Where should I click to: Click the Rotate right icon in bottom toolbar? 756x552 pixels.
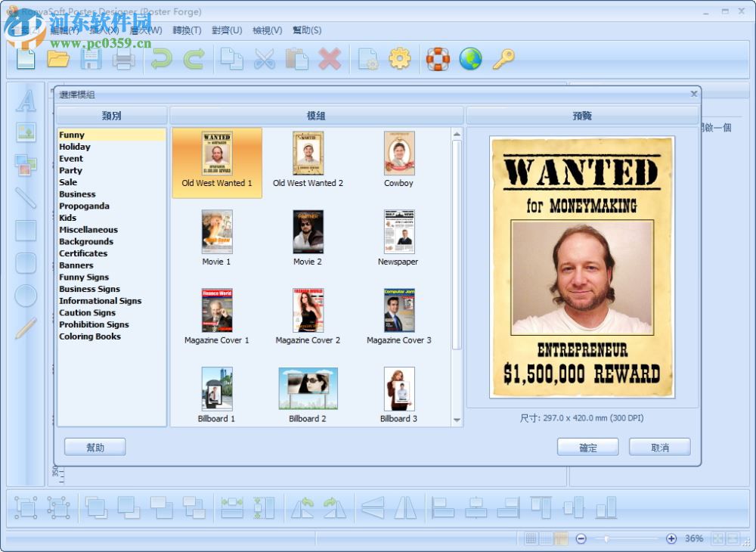tap(335, 507)
